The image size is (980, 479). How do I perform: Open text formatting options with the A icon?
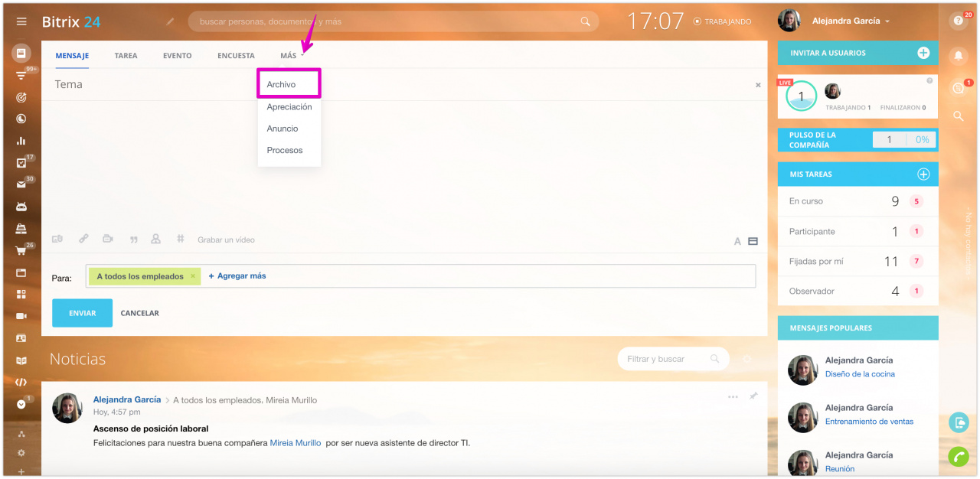pyautogui.click(x=737, y=240)
